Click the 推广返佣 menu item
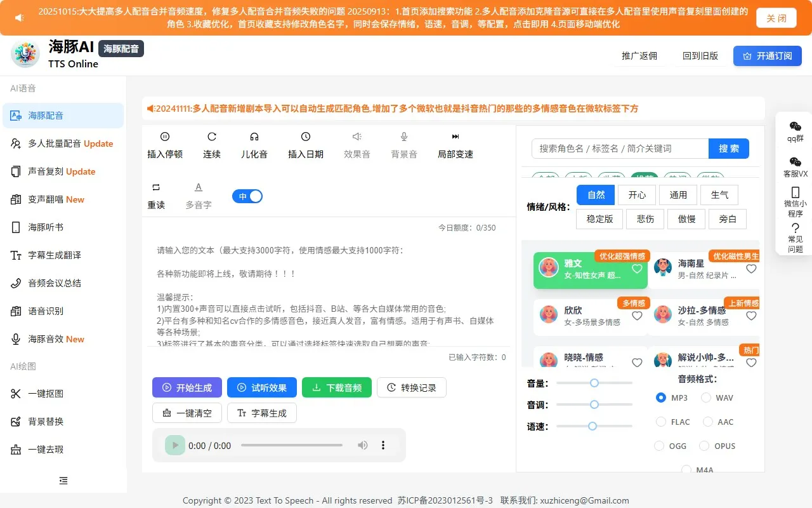This screenshot has width=812, height=508. (x=639, y=56)
